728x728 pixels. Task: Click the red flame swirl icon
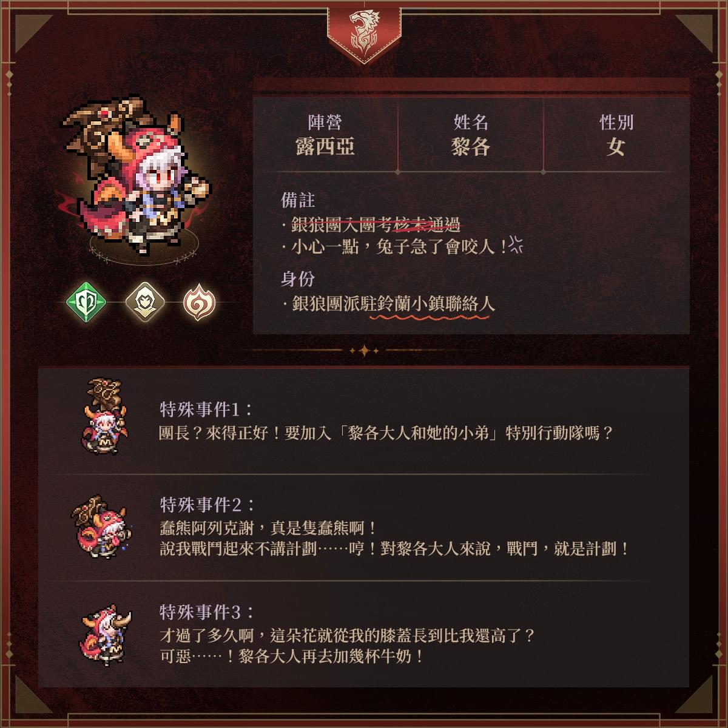(x=200, y=302)
